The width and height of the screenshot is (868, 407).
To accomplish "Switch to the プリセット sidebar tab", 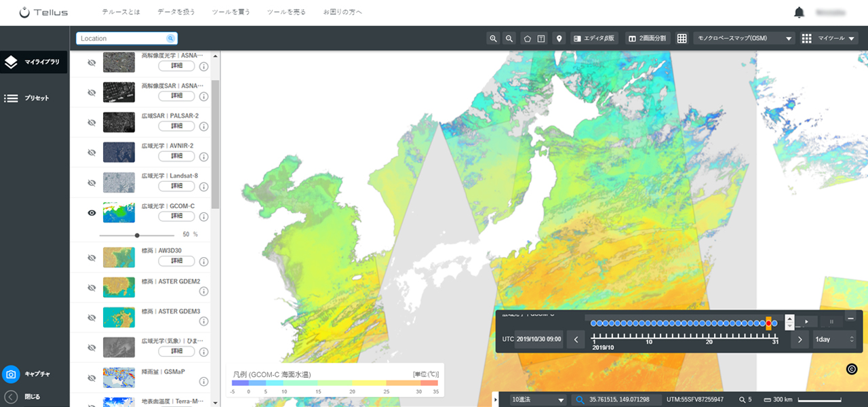I will 35,98.
